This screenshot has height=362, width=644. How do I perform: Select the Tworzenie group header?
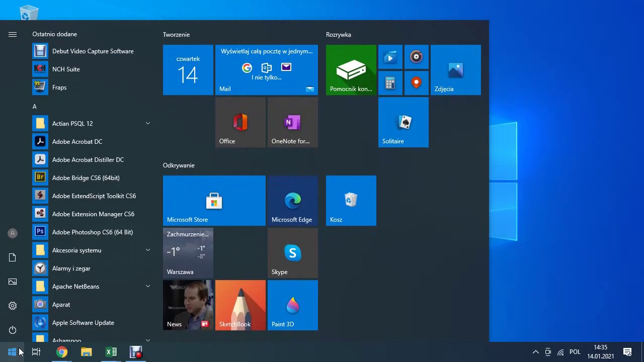pos(176,35)
